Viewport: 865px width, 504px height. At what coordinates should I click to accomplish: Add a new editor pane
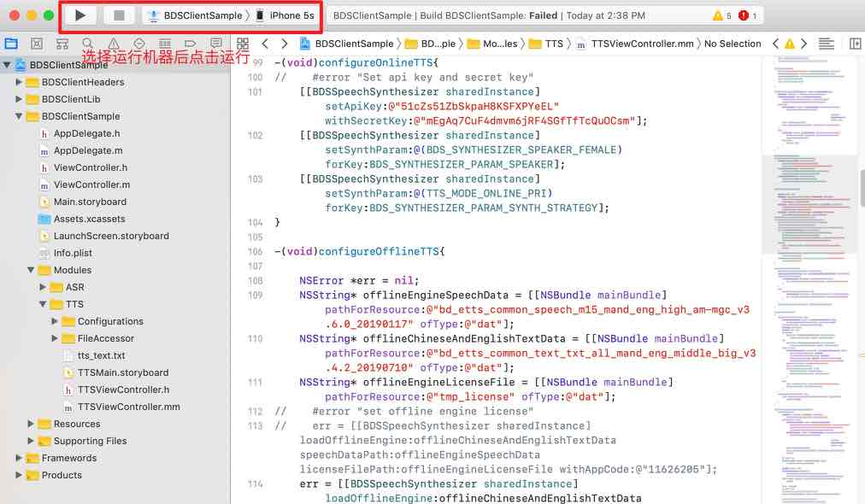(x=855, y=44)
